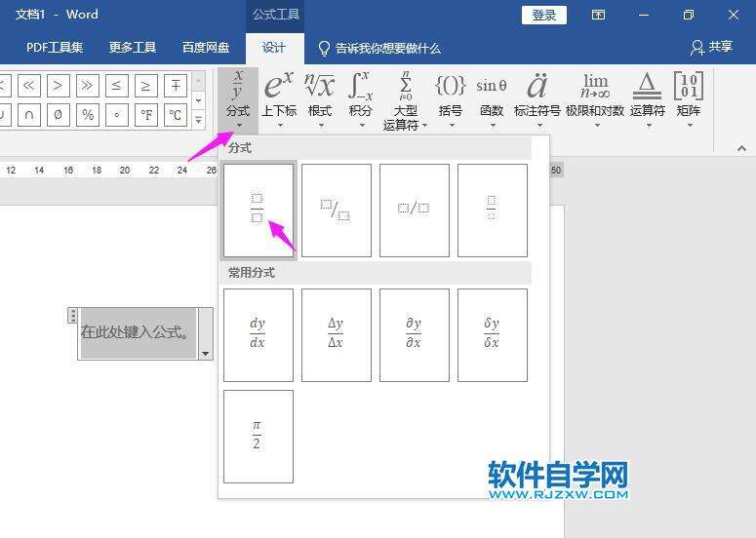Insert the degree ° symbol
The width and height of the screenshot is (756, 538).
117,115
